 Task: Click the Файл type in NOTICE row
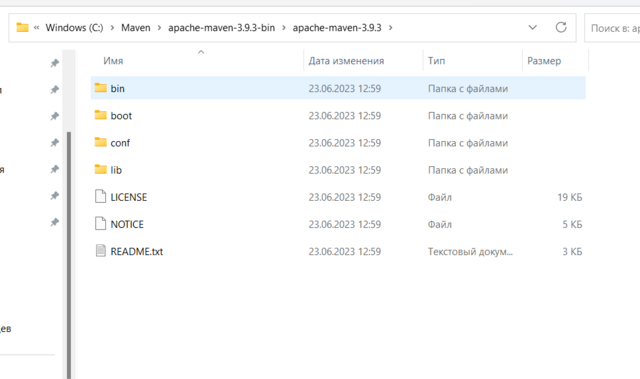(x=440, y=224)
